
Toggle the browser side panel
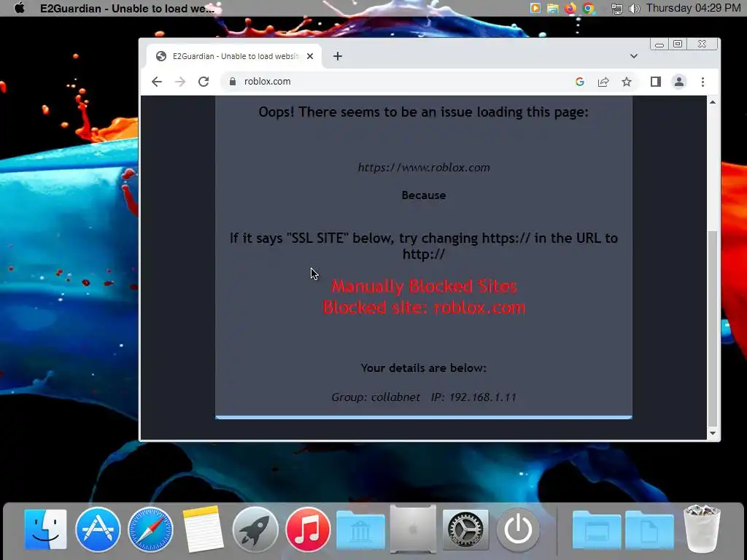pyautogui.click(x=656, y=82)
